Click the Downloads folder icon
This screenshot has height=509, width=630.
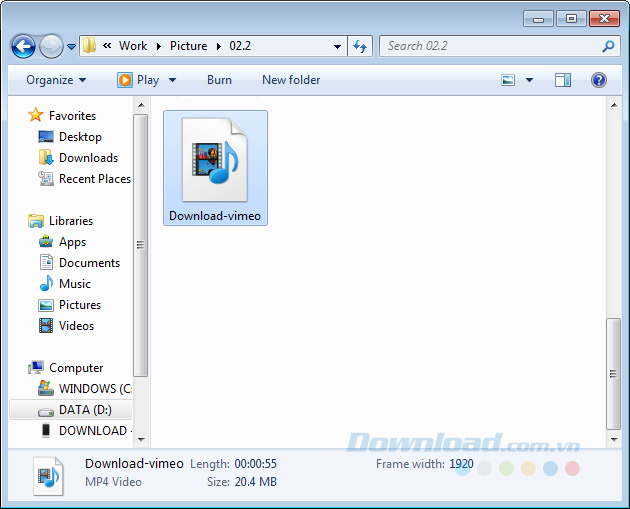click(46, 157)
